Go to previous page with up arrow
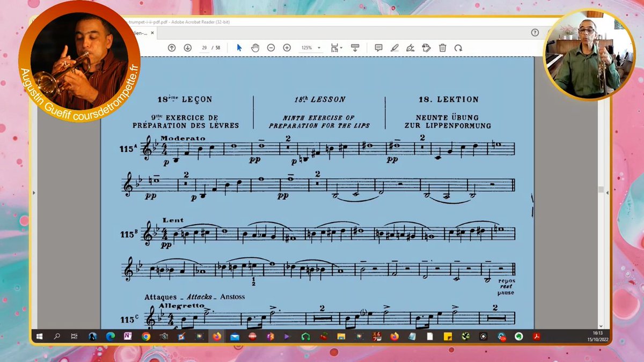The width and height of the screenshot is (644, 362). [172, 48]
